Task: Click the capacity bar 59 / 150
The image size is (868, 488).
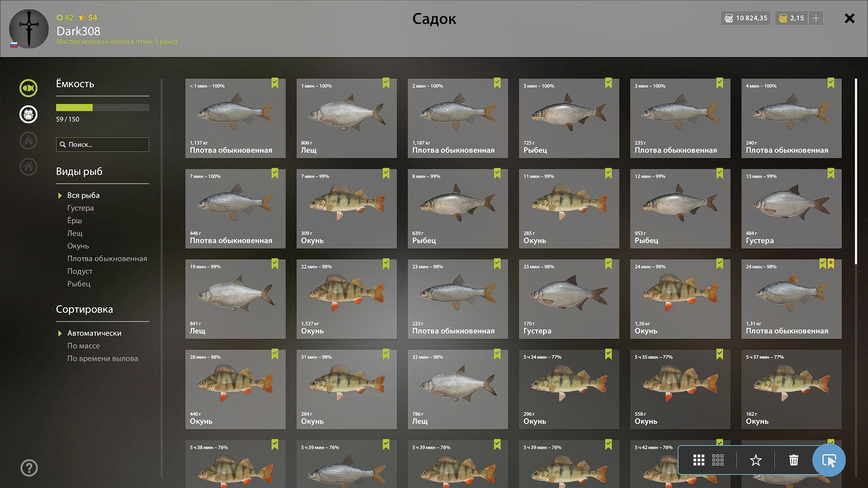Action: [x=103, y=108]
